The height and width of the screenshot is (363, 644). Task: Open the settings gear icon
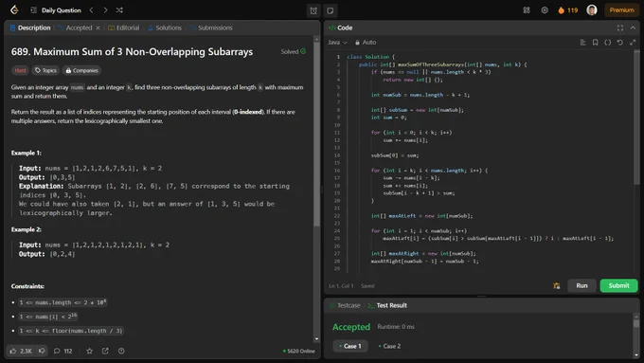coord(545,10)
